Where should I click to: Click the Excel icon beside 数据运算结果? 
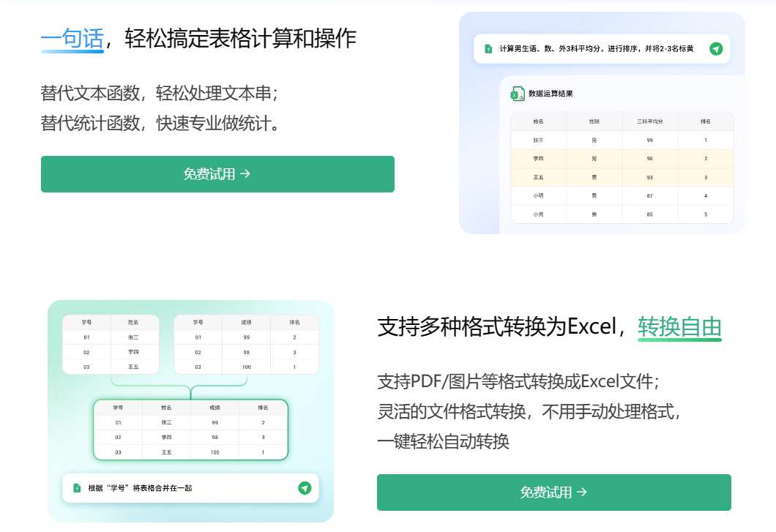click(x=518, y=94)
